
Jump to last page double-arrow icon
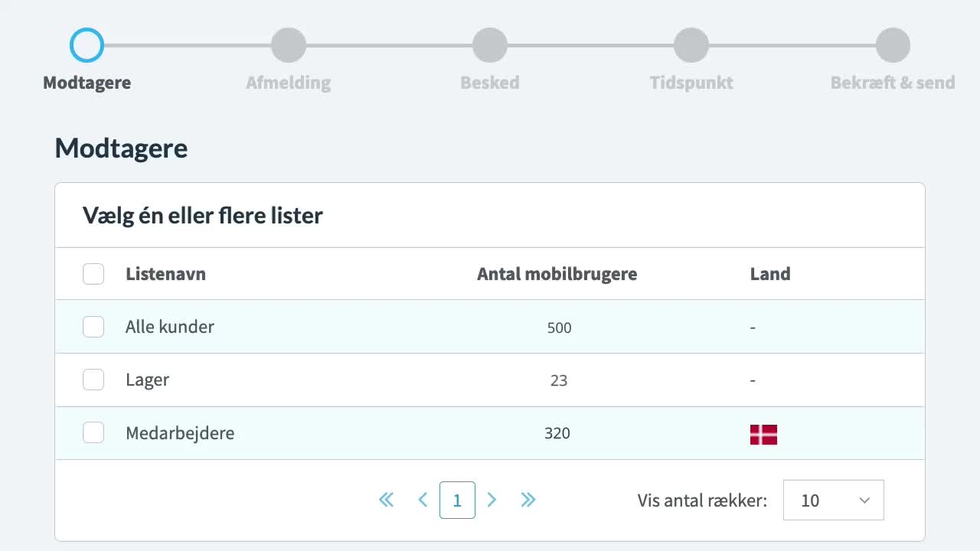coord(528,500)
